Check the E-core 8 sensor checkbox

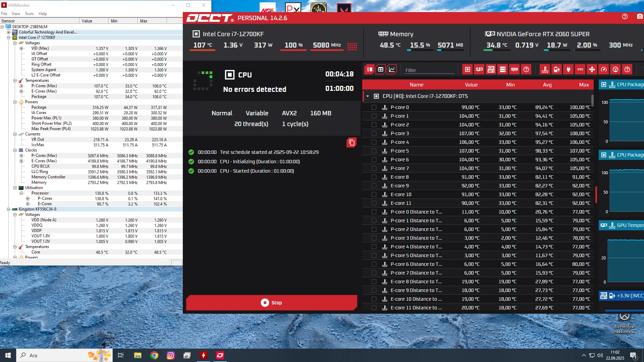[x=374, y=177]
